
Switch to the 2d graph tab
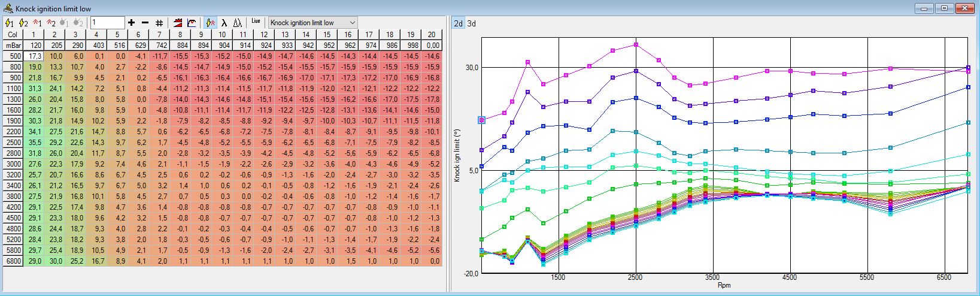458,23
